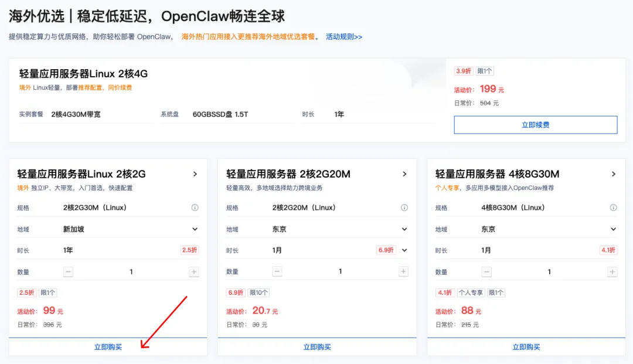Click 6.9折 tag beside 1月 duration
Image resolution: width=633 pixels, height=364 pixels.
pos(386,250)
